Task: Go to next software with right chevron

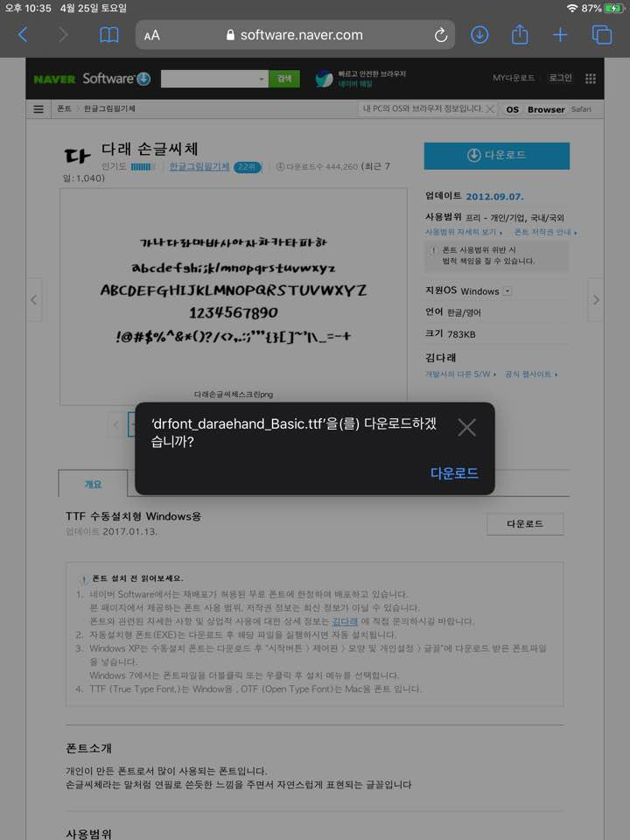Action: (x=596, y=299)
